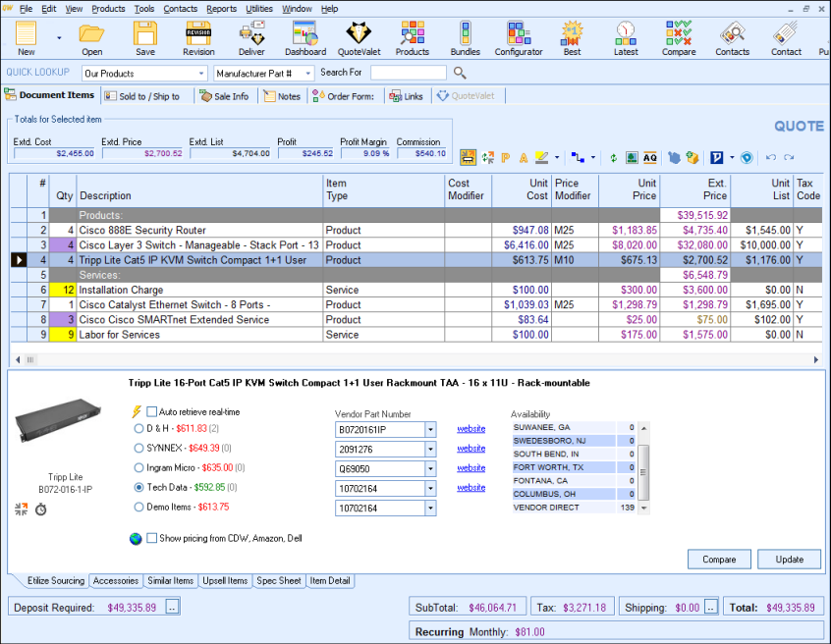Click the redo arrow icon
Screen dimensions: 831x644
tap(789, 157)
